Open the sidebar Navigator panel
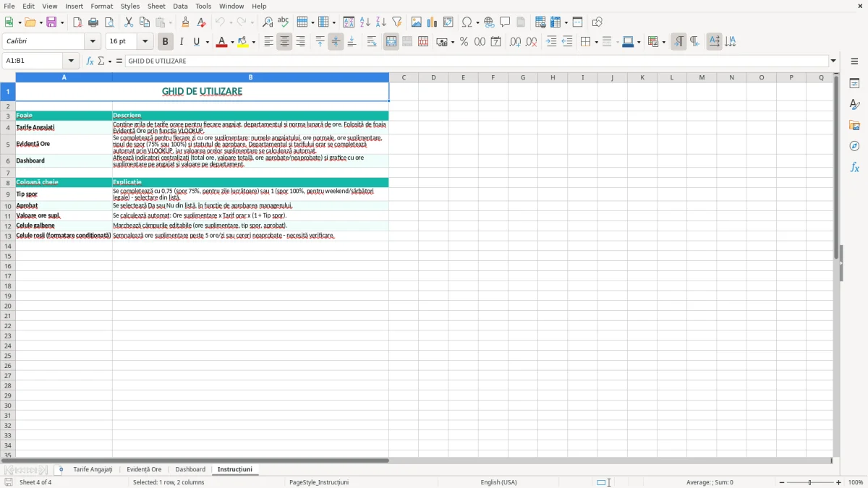The image size is (868, 488). pyautogui.click(x=854, y=146)
